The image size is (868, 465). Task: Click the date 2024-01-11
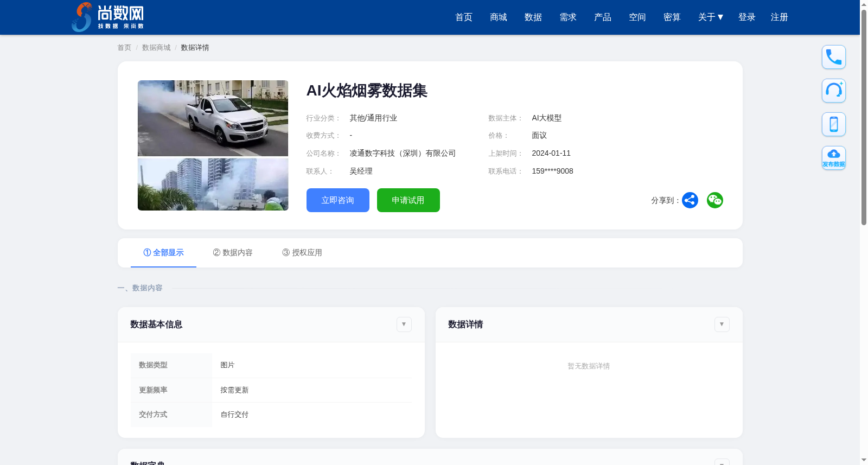coord(551,154)
